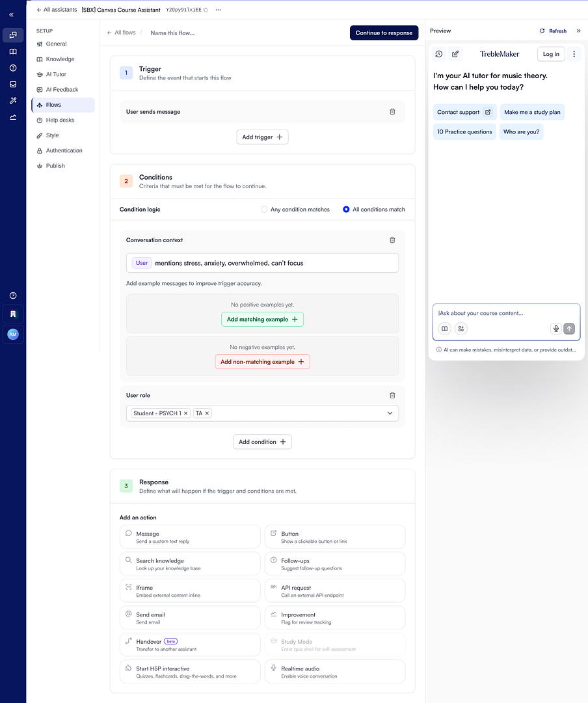Click Add condition button

click(x=262, y=441)
